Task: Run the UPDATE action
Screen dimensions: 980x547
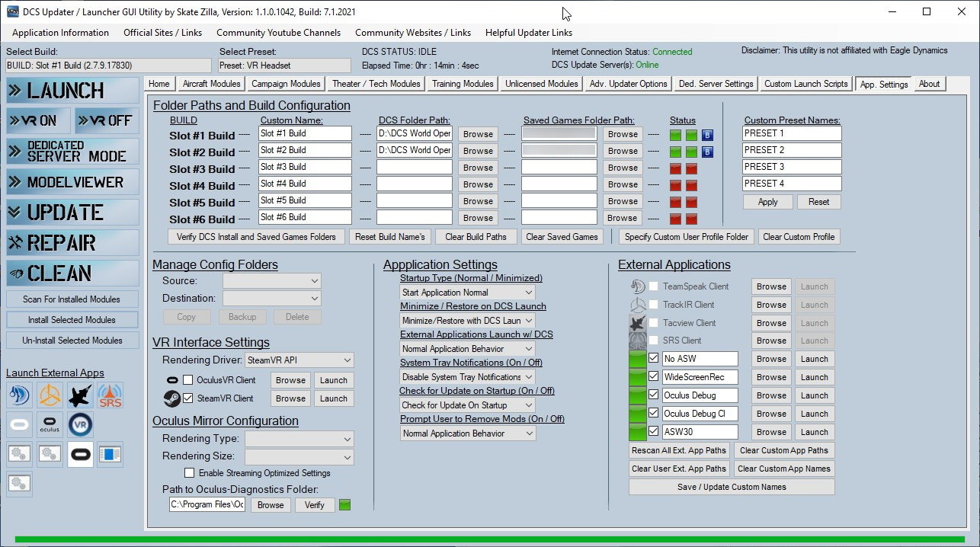Action: pos(73,213)
